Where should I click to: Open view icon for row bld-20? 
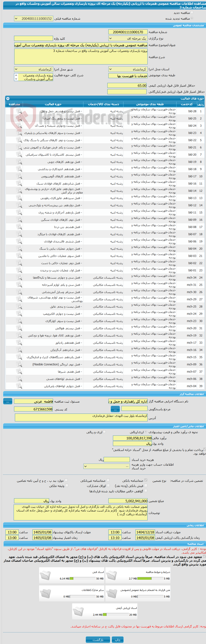[x=19, y=155]
